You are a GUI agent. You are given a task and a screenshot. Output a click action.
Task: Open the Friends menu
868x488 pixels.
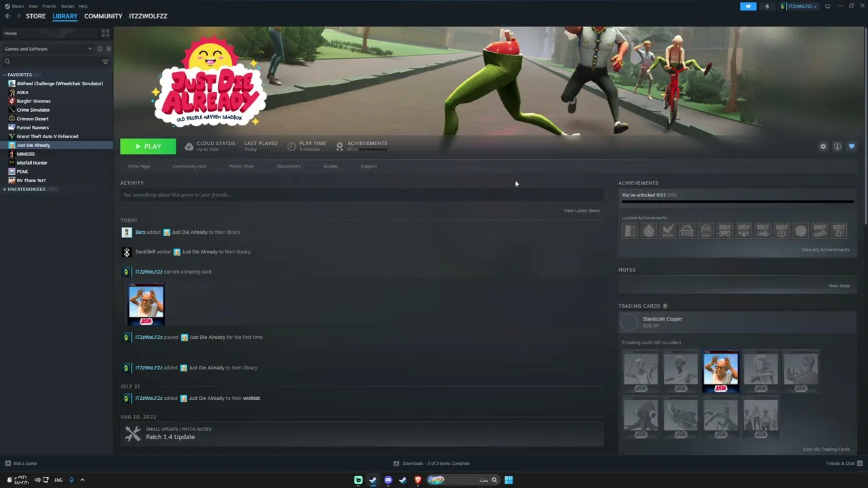coord(50,6)
